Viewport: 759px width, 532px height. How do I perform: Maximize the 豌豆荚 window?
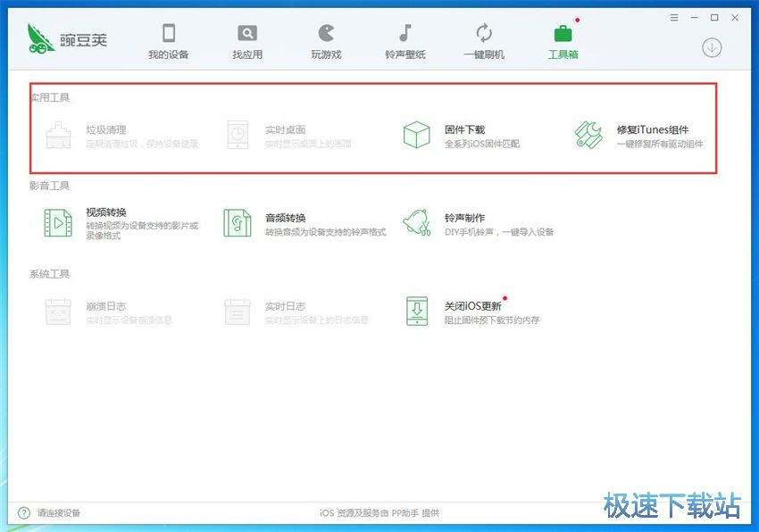pos(714,18)
